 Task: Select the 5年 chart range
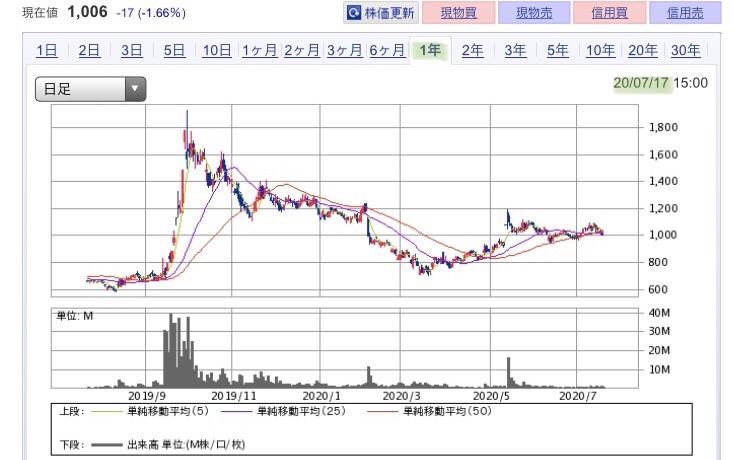pyautogui.click(x=558, y=50)
